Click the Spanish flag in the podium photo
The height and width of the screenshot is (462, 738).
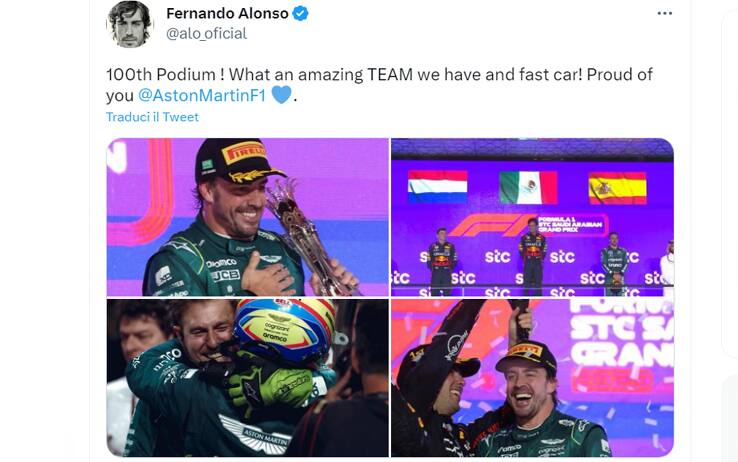click(617, 187)
